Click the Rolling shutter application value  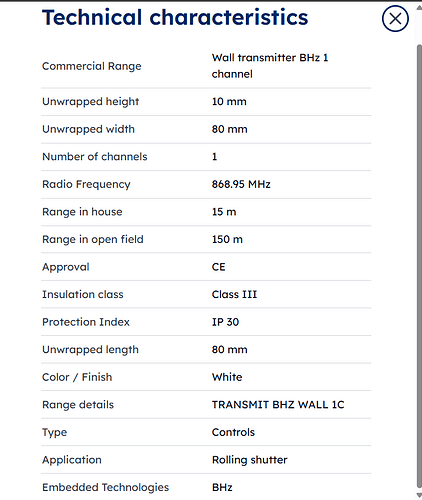(x=249, y=460)
